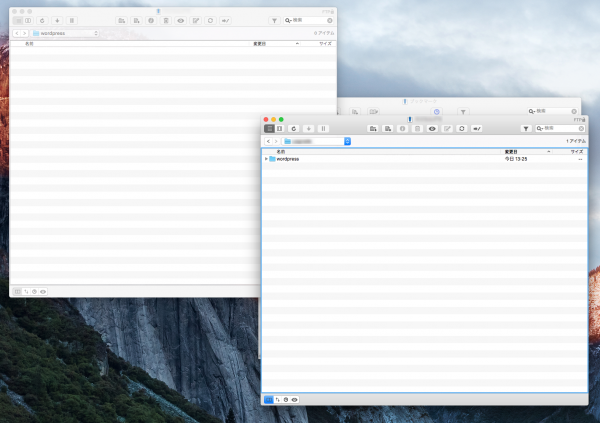Expand the wordpress folder disclosure triangle
The width and height of the screenshot is (600, 423).
point(266,159)
